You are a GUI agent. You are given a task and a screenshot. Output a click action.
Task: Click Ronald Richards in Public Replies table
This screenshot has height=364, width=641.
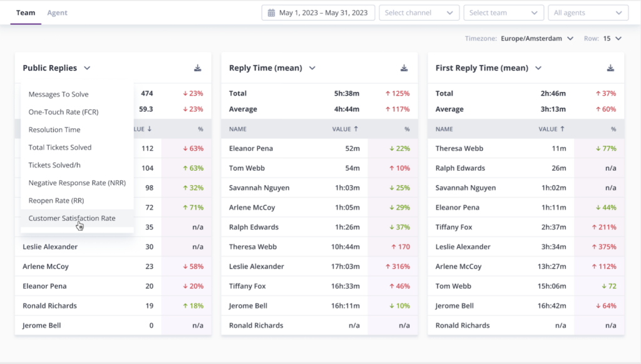(49, 306)
